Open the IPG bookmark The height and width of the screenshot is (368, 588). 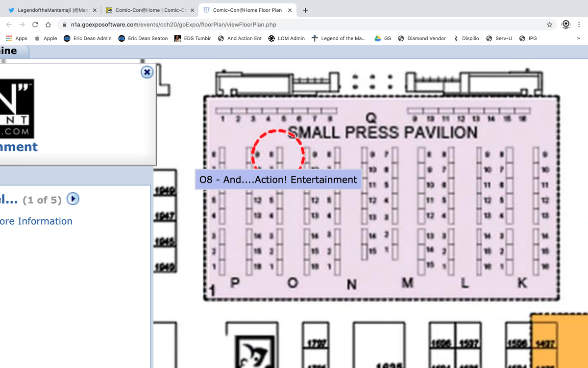pos(528,38)
